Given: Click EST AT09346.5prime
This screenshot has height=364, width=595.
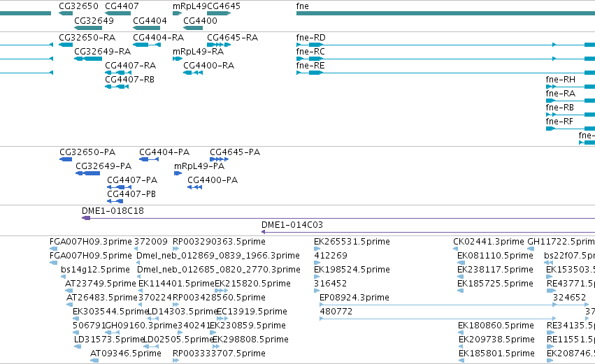Looking at the screenshot, I should [x=126, y=354].
